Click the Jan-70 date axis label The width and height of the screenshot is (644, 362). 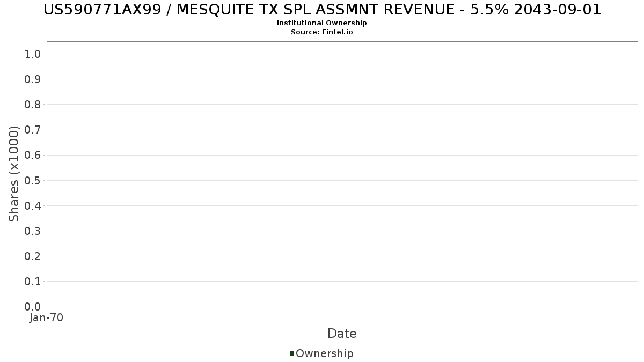tap(47, 317)
